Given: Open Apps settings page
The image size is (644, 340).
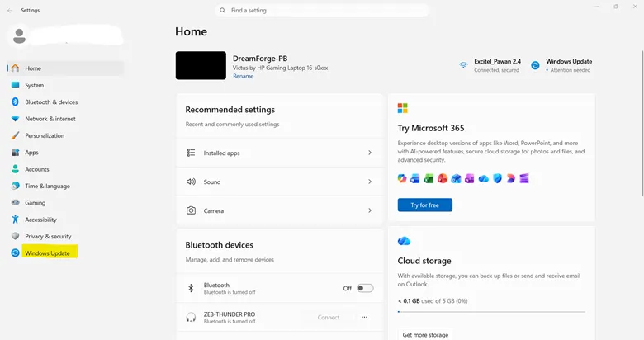Looking at the screenshot, I should point(65,153).
